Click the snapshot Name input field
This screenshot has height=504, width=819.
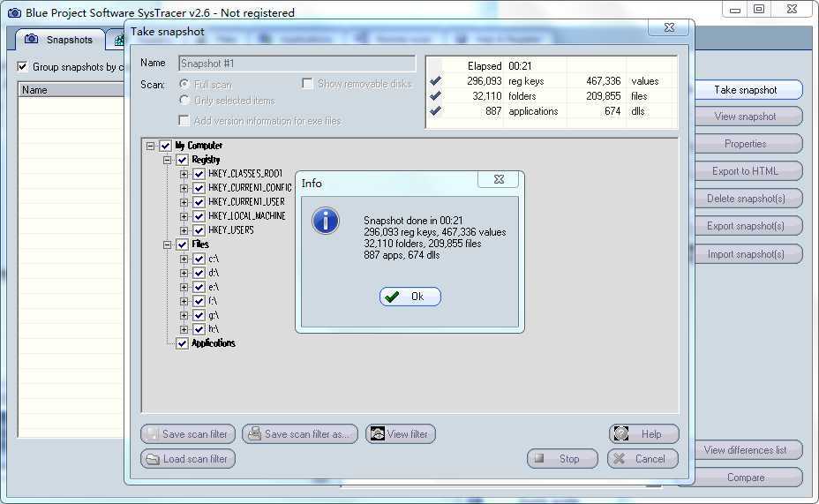(x=297, y=64)
